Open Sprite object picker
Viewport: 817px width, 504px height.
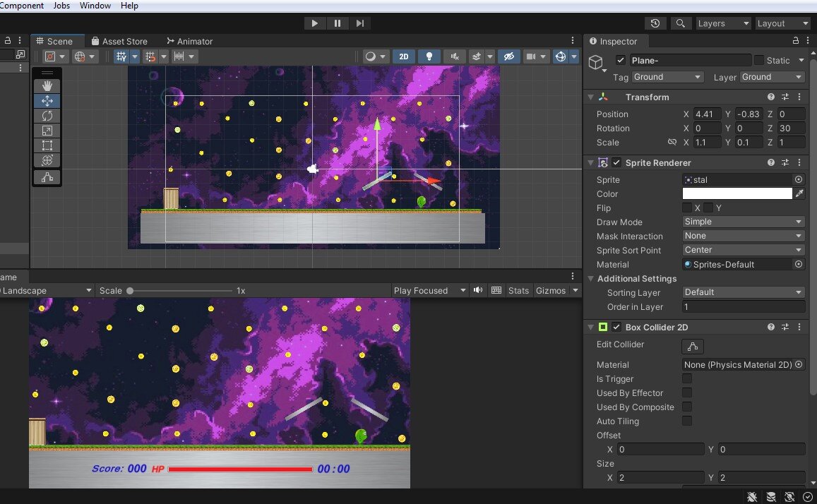click(798, 179)
